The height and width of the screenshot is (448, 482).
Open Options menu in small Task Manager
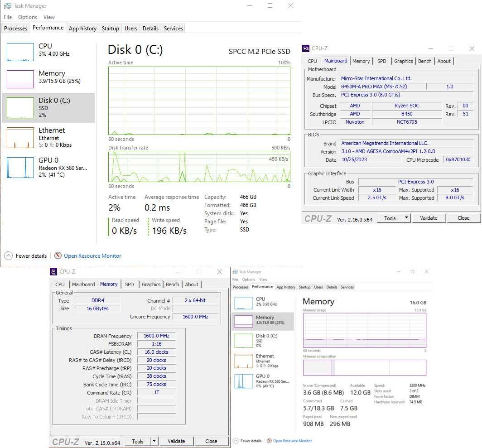(248, 279)
